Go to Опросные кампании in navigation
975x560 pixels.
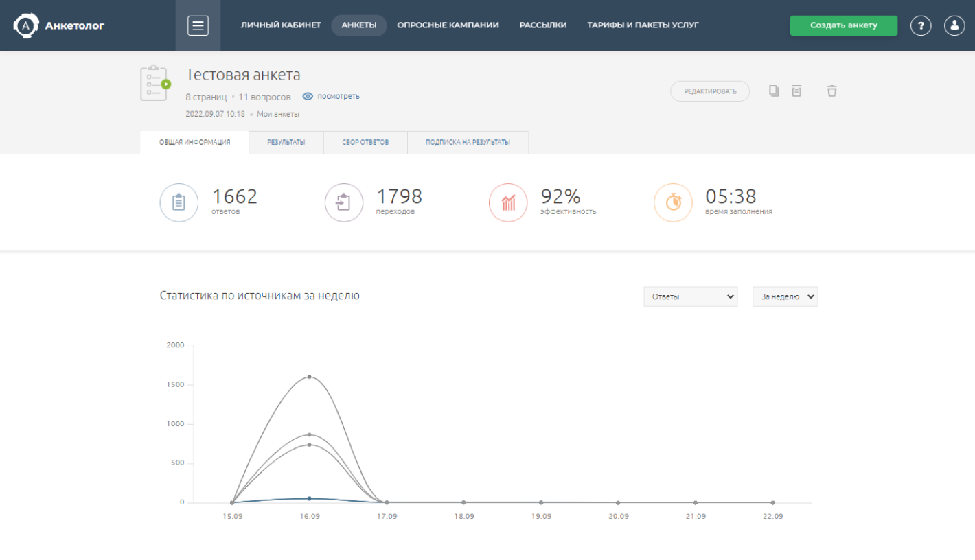coord(448,25)
